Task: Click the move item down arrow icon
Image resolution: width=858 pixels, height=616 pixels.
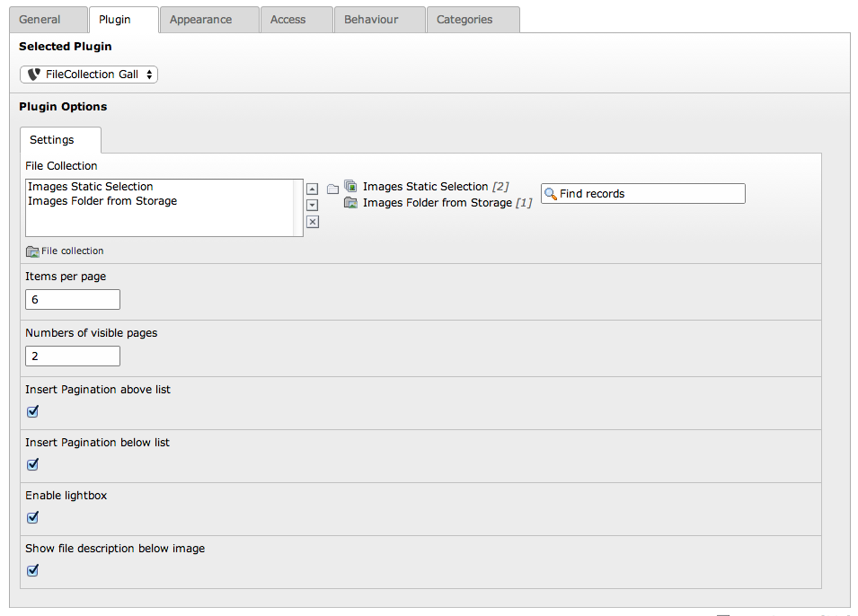Action: coord(312,206)
